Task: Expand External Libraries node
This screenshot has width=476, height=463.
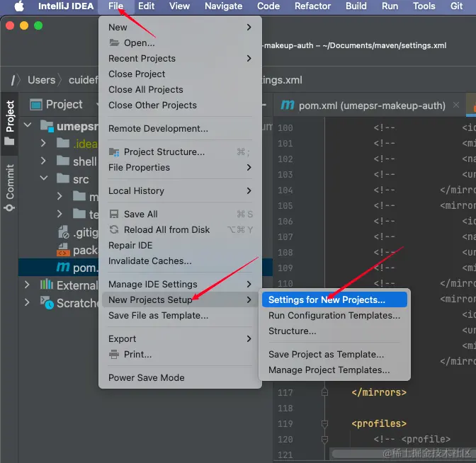Action: [x=27, y=285]
